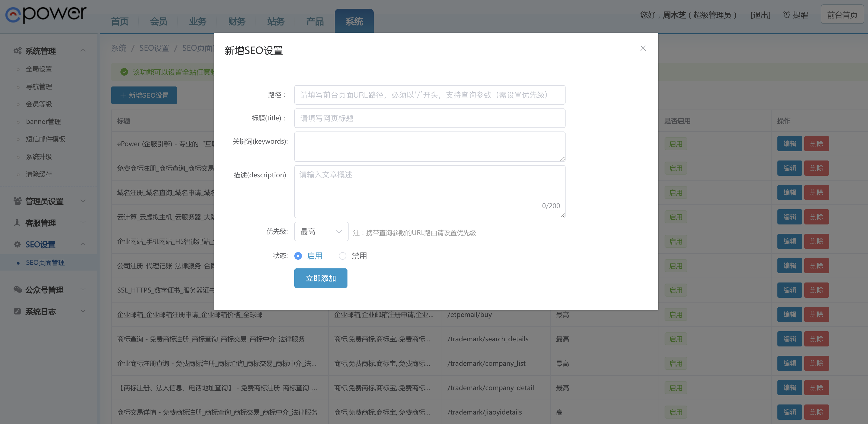The height and width of the screenshot is (424, 868).
Task: Click the 提醒 reminder link
Action: click(796, 15)
